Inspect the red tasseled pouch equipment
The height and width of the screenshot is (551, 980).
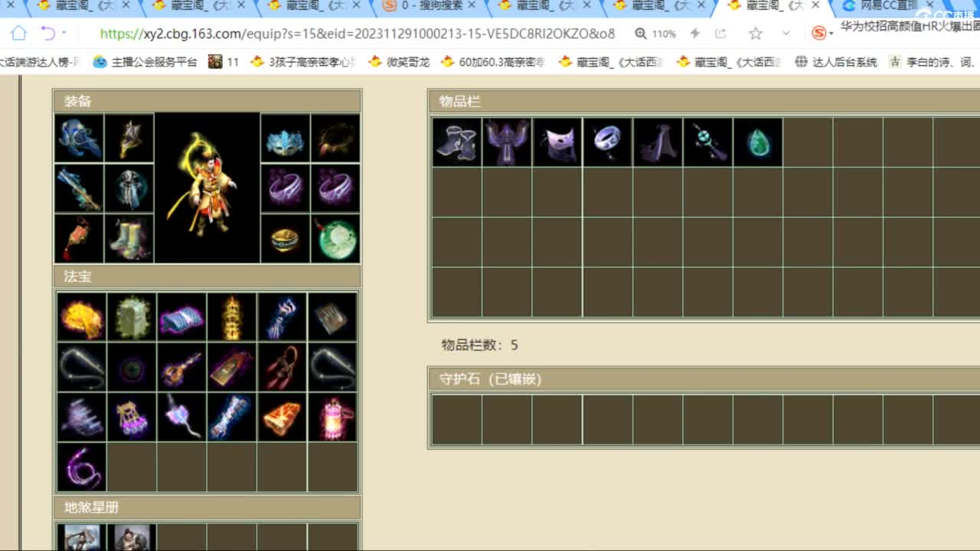coord(80,239)
